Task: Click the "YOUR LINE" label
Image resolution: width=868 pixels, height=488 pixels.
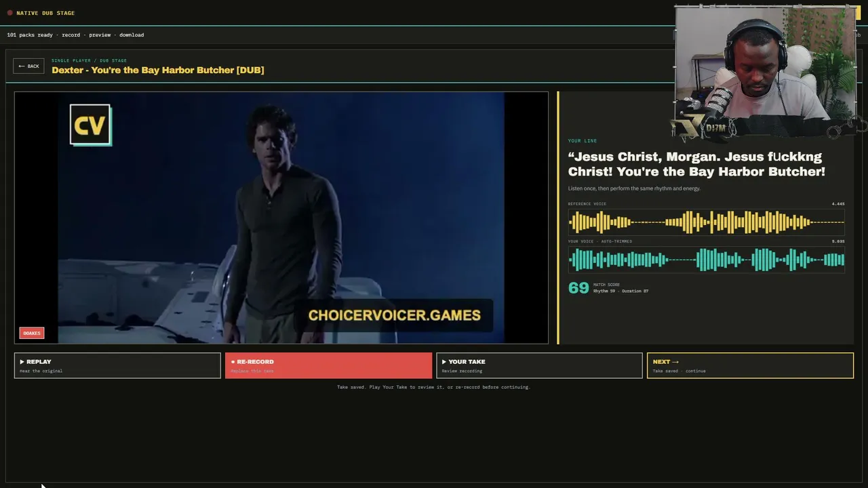Action: coord(583,141)
